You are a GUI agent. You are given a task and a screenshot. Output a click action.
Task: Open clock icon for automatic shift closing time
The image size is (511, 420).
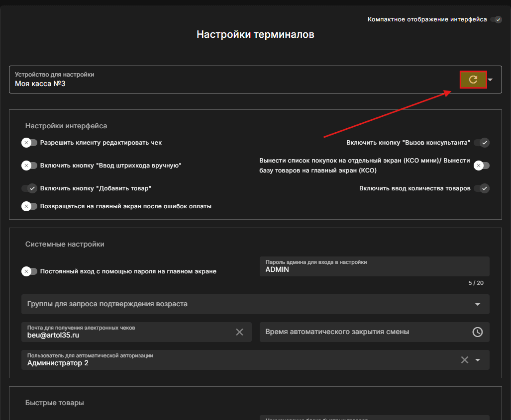[x=478, y=332]
